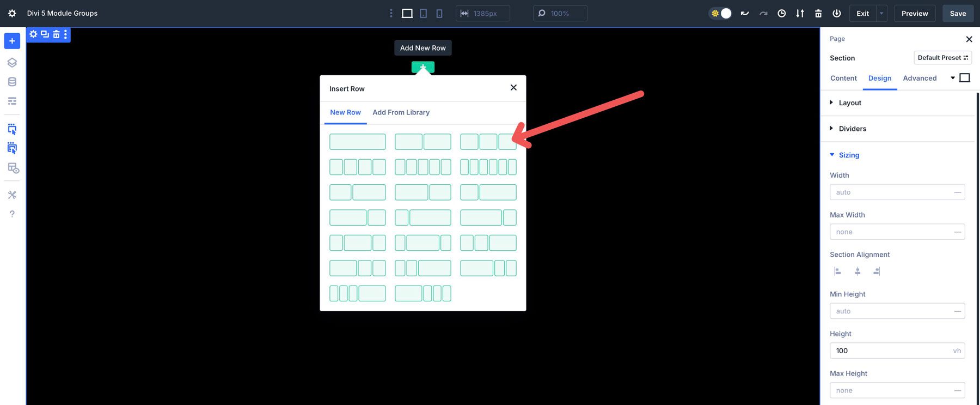
Task: Choose the six equal columns layout
Action: point(488,167)
